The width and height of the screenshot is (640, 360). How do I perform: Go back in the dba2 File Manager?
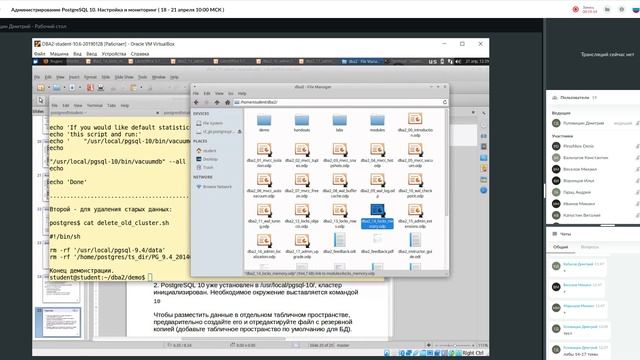196,102
